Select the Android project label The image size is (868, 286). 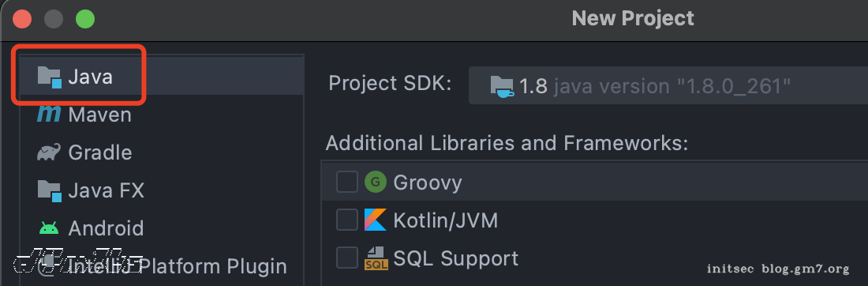click(x=106, y=228)
